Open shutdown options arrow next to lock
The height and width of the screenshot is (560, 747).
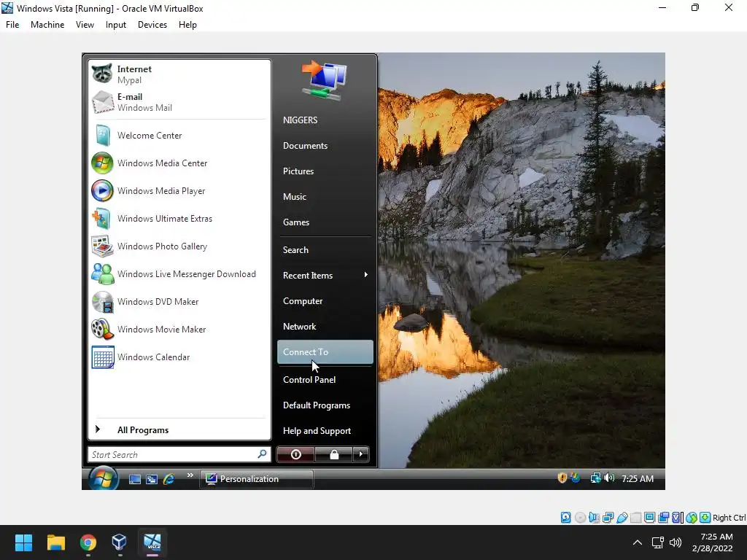click(x=360, y=454)
